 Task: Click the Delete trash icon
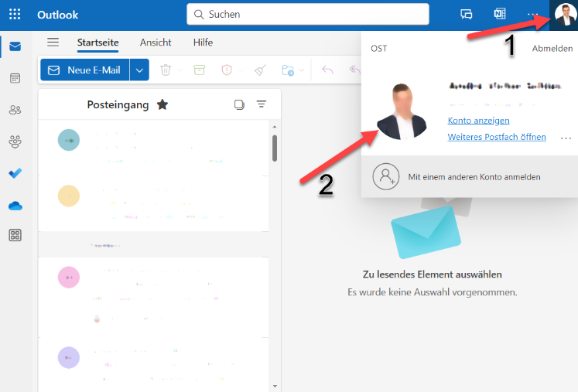tap(166, 70)
